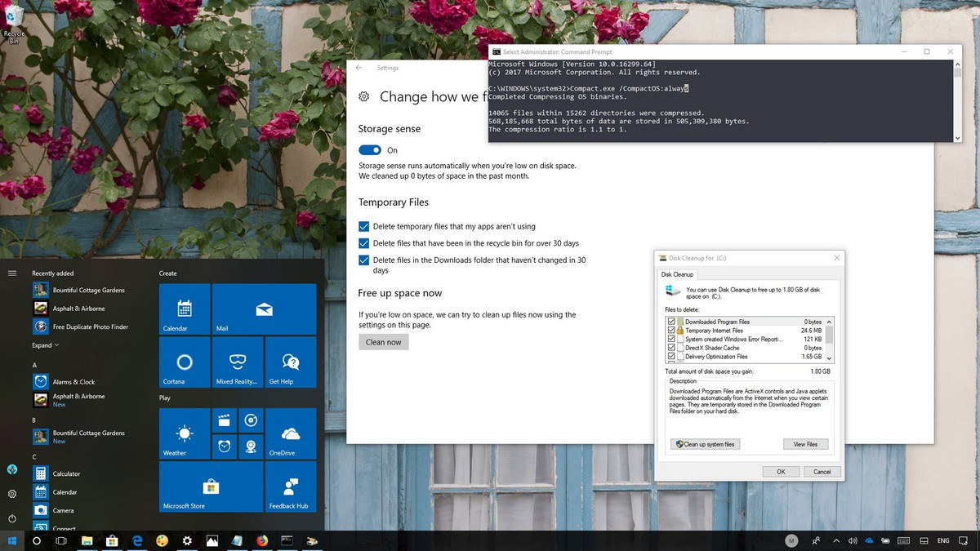Open File Explorer from the taskbar

(x=86, y=540)
